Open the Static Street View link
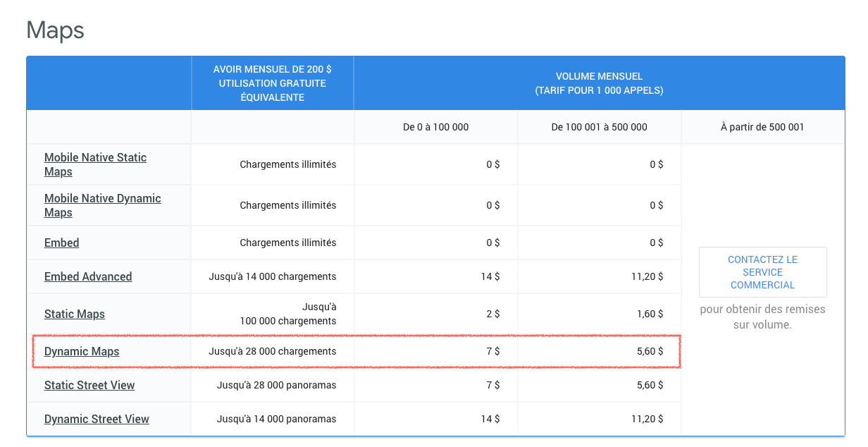Screen dimensions: 868x447 (x=89, y=385)
